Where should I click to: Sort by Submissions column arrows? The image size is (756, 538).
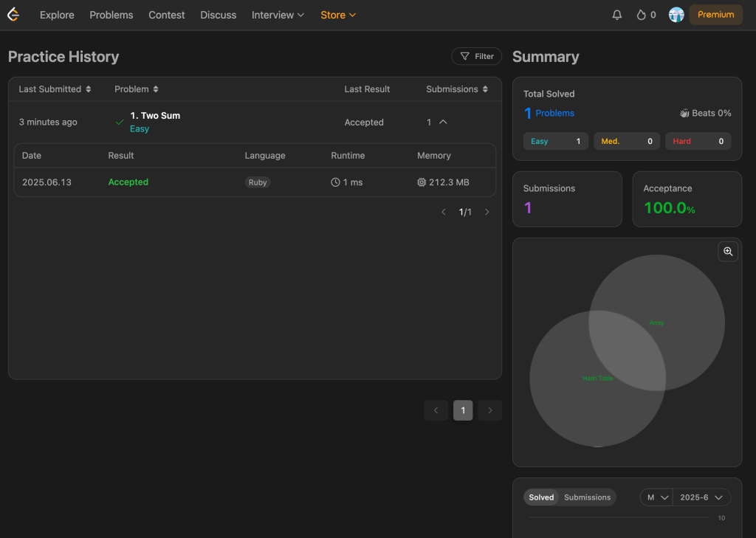485,89
